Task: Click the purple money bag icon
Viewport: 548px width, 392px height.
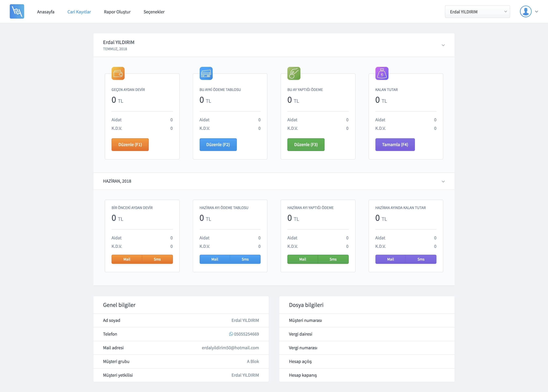Action: click(382, 73)
